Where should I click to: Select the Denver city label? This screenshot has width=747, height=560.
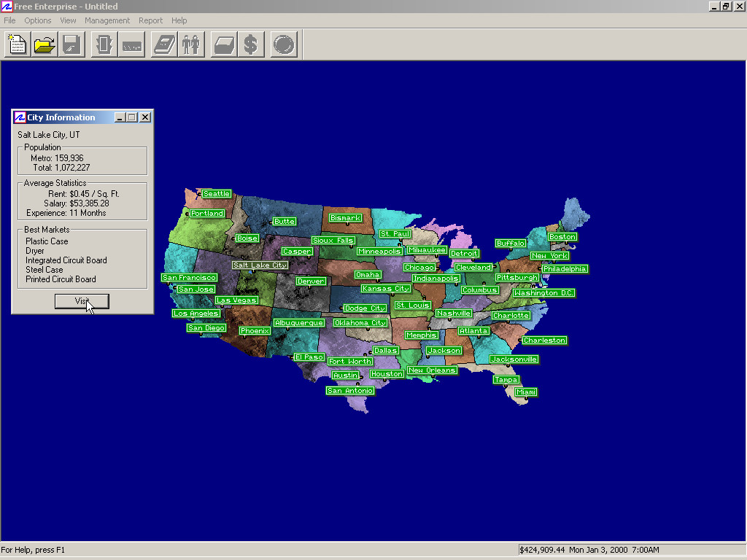[x=311, y=281]
